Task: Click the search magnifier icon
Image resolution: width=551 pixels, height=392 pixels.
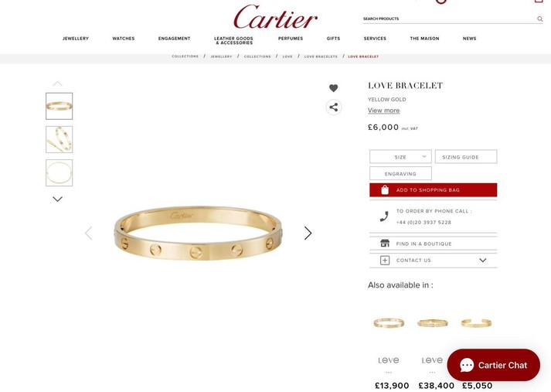Action: (539, 19)
